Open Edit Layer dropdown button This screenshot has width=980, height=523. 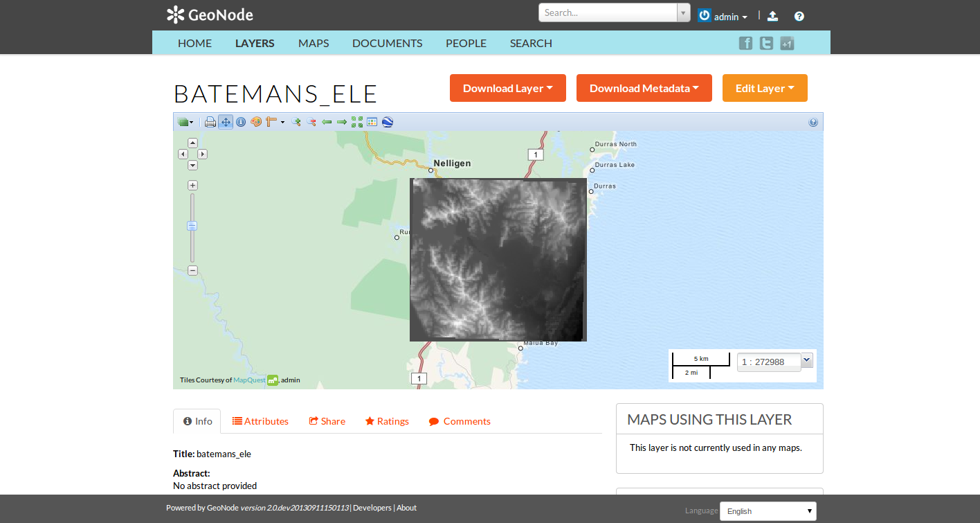tap(765, 88)
